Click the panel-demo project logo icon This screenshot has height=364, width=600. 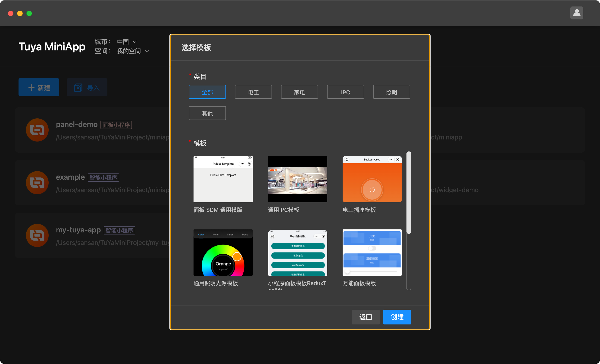37,130
